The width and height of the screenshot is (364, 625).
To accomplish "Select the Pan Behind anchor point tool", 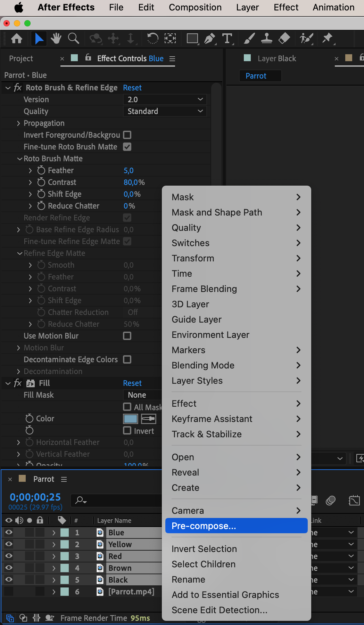I will coord(170,39).
